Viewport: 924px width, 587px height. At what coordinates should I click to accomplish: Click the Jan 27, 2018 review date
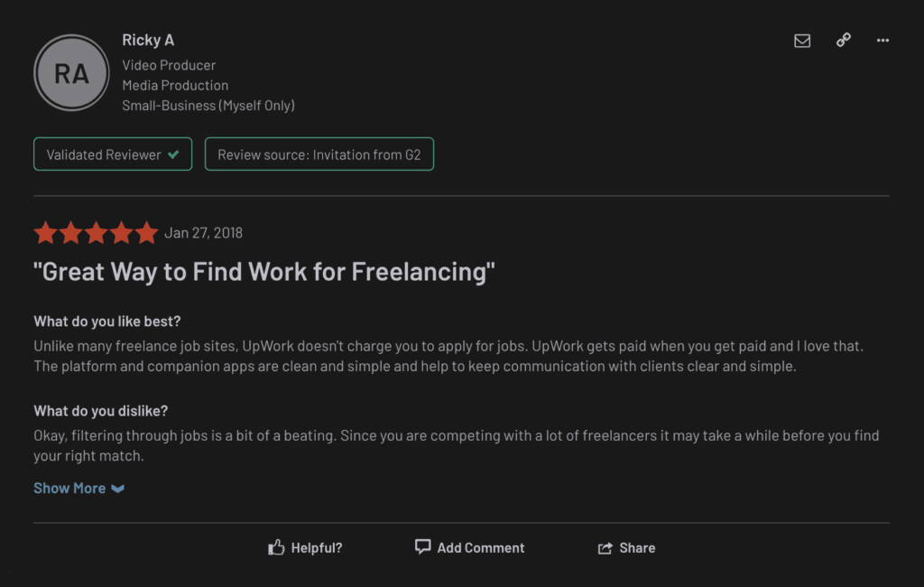point(203,233)
